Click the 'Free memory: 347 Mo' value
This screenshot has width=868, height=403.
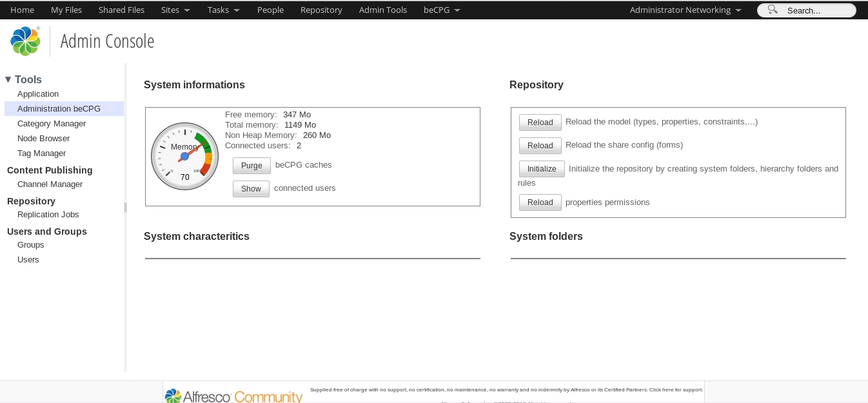(297, 114)
